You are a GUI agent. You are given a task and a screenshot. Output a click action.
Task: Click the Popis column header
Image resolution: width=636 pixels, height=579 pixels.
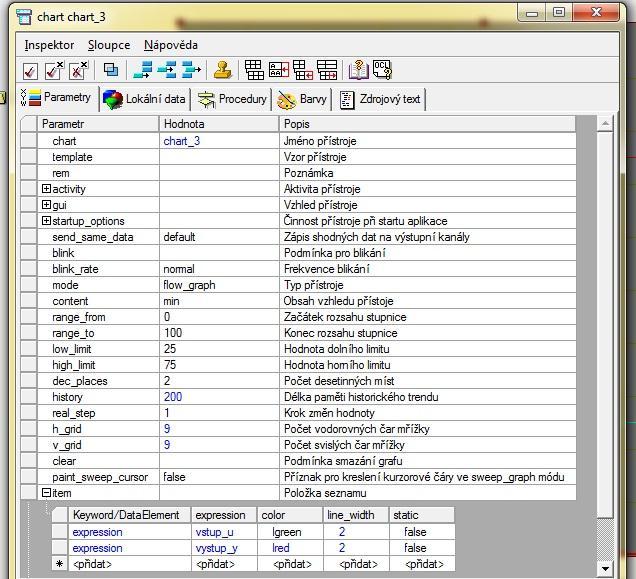428,124
